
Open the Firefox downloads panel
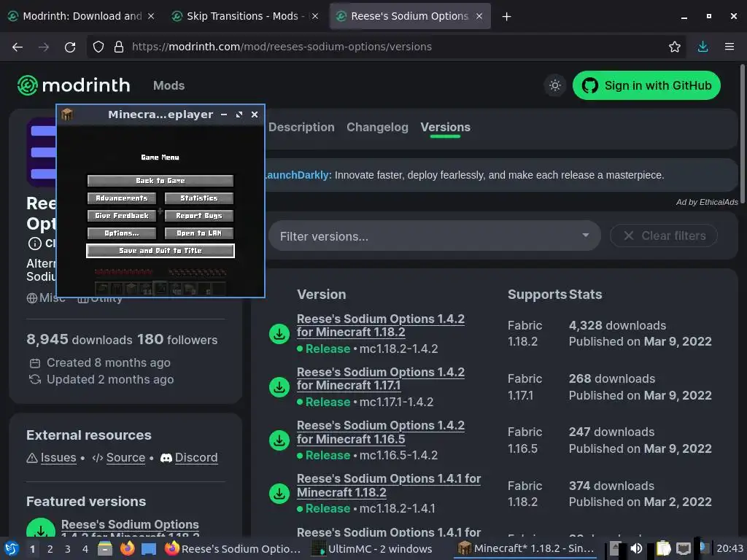click(703, 47)
